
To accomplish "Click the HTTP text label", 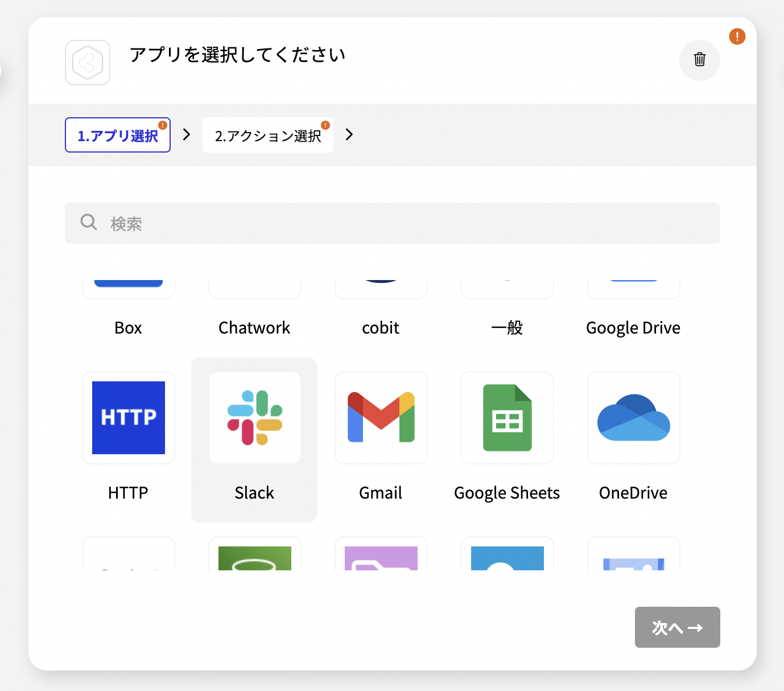I will click(x=129, y=493).
